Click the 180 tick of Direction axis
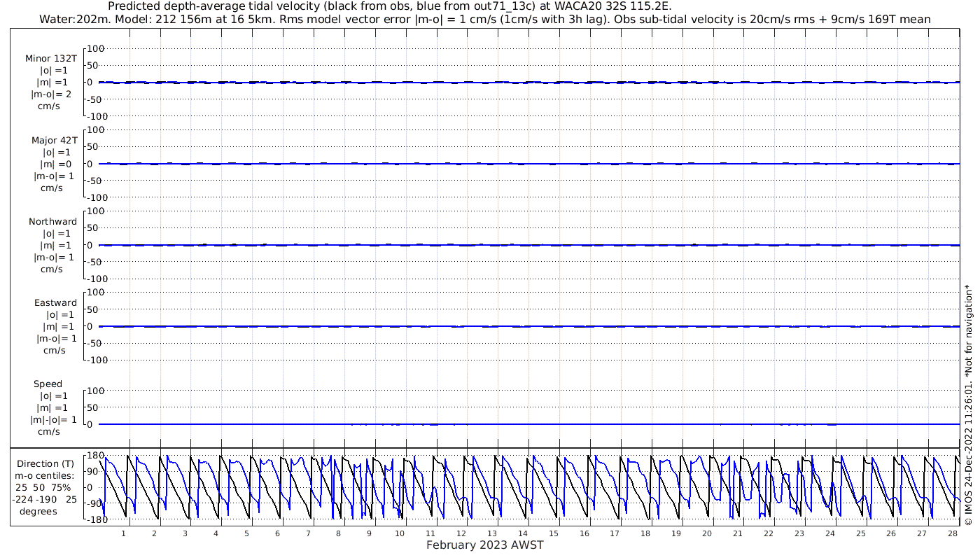 95,456
